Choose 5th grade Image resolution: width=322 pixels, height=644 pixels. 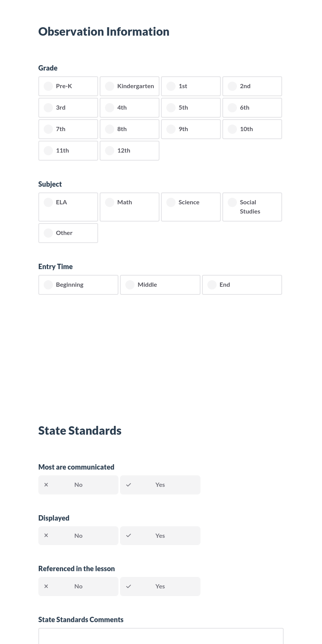click(191, 107)
